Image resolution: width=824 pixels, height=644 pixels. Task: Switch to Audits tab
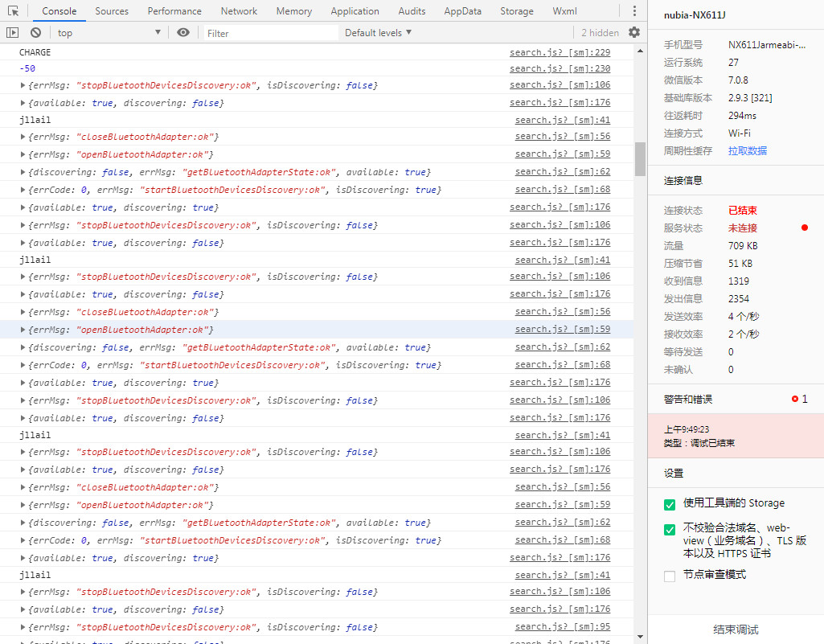pyautogui.click(x=412, y=11)
